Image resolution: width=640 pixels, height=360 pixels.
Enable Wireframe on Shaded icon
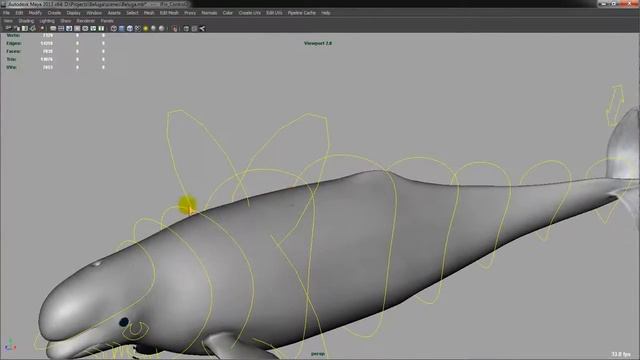point(130,29)
